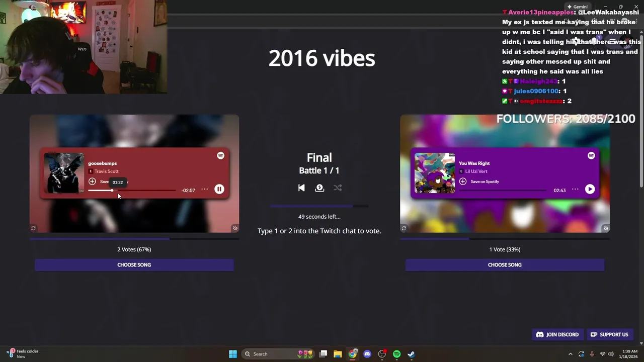Click the goosebumps album art thumbnail

point(64,173)
